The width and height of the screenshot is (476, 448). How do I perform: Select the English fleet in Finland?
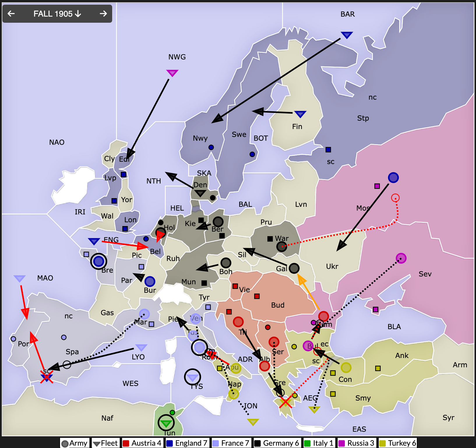coord(300,114)
